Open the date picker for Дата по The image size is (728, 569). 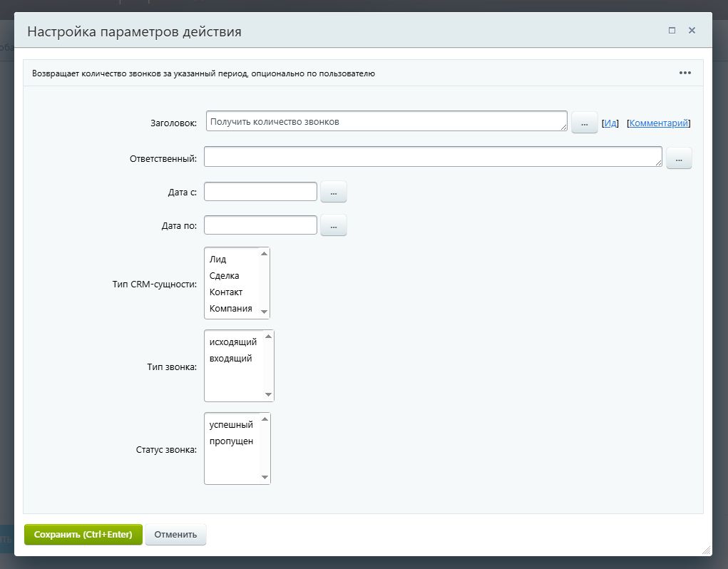coord(333,225)
